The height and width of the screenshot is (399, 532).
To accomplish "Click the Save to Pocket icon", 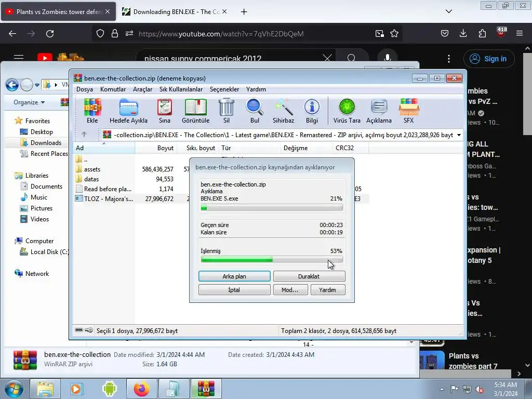I will point(445,33).
